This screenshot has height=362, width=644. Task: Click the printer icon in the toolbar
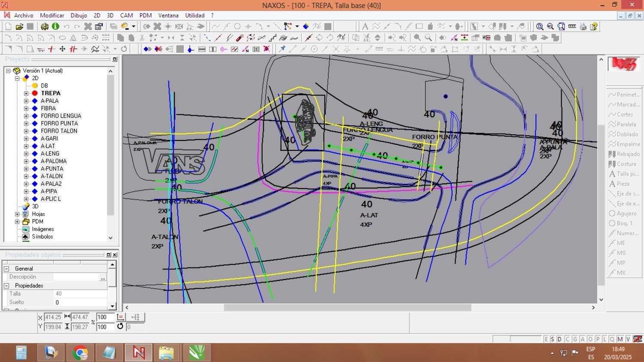tap(583, 27)
